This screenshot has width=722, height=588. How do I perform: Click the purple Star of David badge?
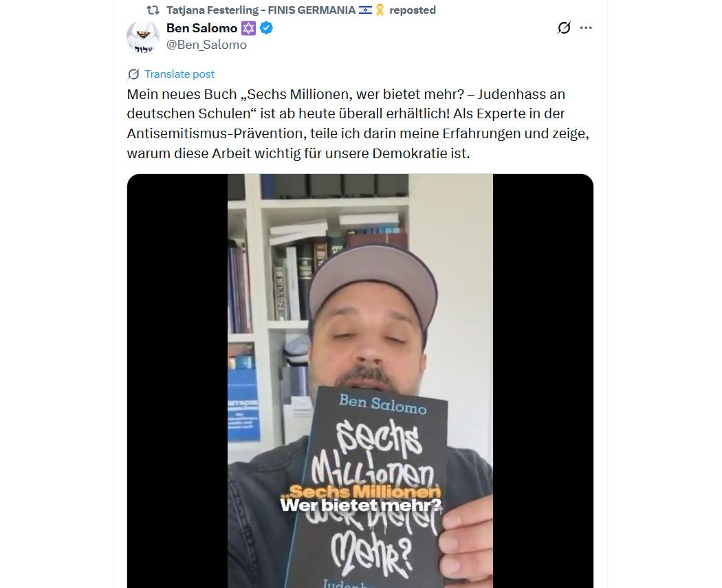click(248, 29)
